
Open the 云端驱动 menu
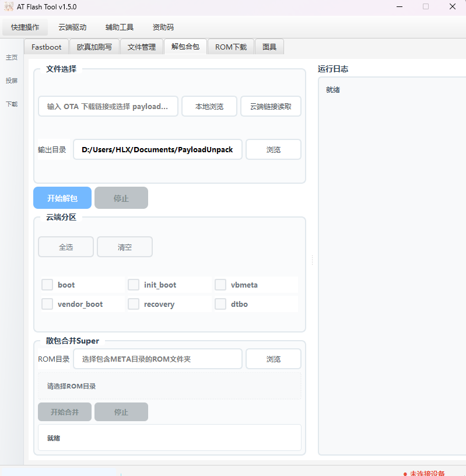[x=72, y=27]
